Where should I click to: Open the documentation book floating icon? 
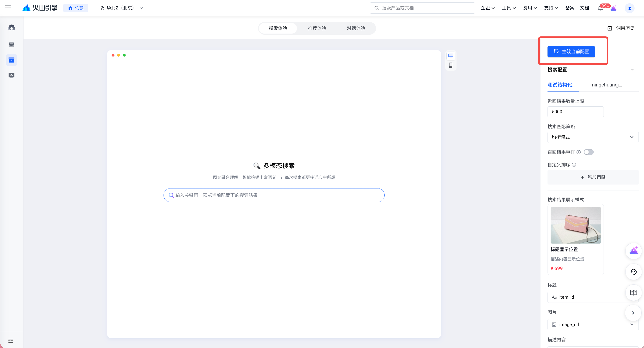[633, 292]
